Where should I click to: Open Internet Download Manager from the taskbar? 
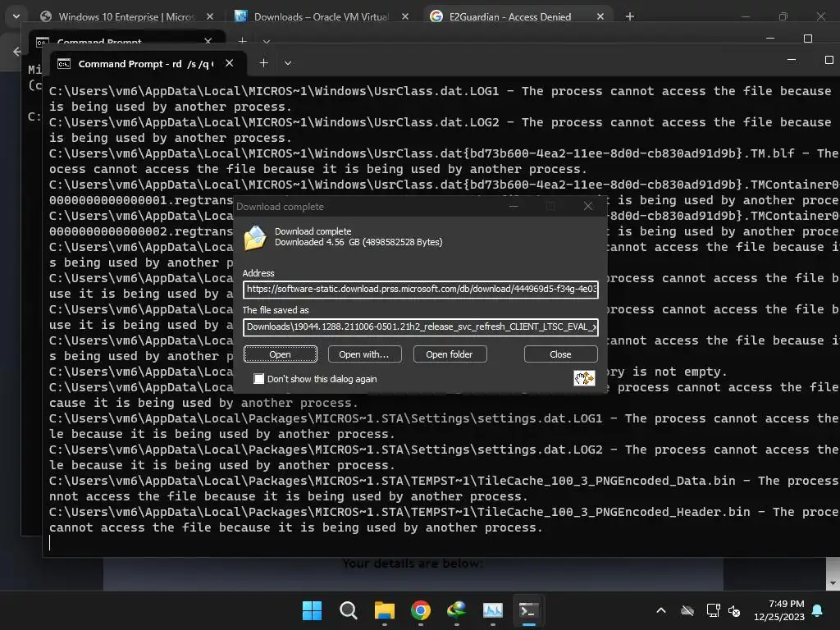pos(456,610)
